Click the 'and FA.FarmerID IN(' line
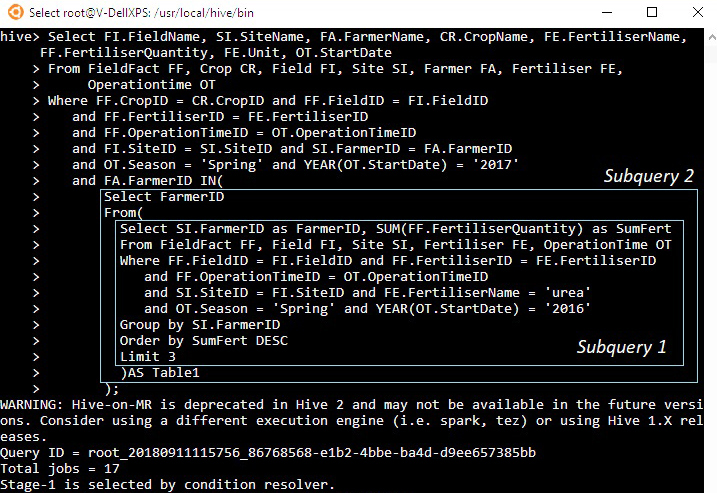The width and height of the screenshot is (717, 493). [150, 181]
